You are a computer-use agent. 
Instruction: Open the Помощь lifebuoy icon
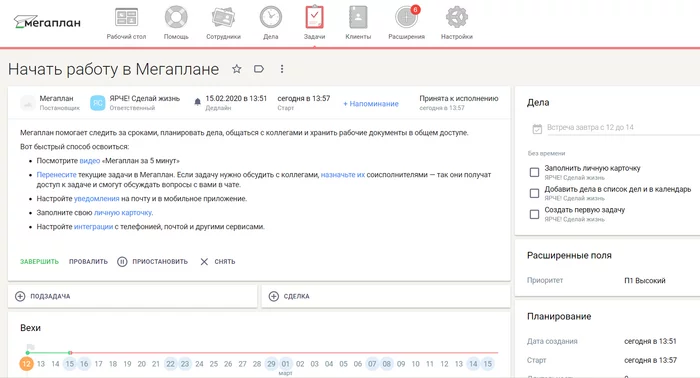[x=176, y=18]
